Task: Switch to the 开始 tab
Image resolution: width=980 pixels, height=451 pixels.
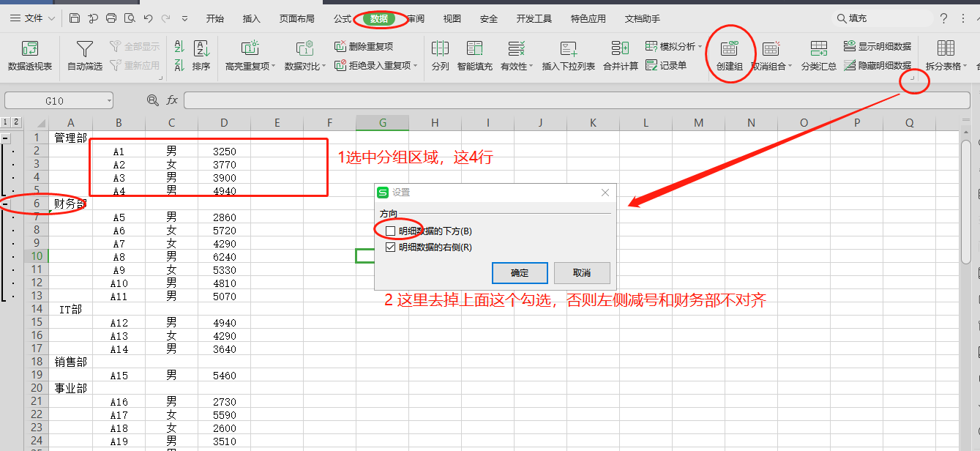Action: tap(214, 18)
